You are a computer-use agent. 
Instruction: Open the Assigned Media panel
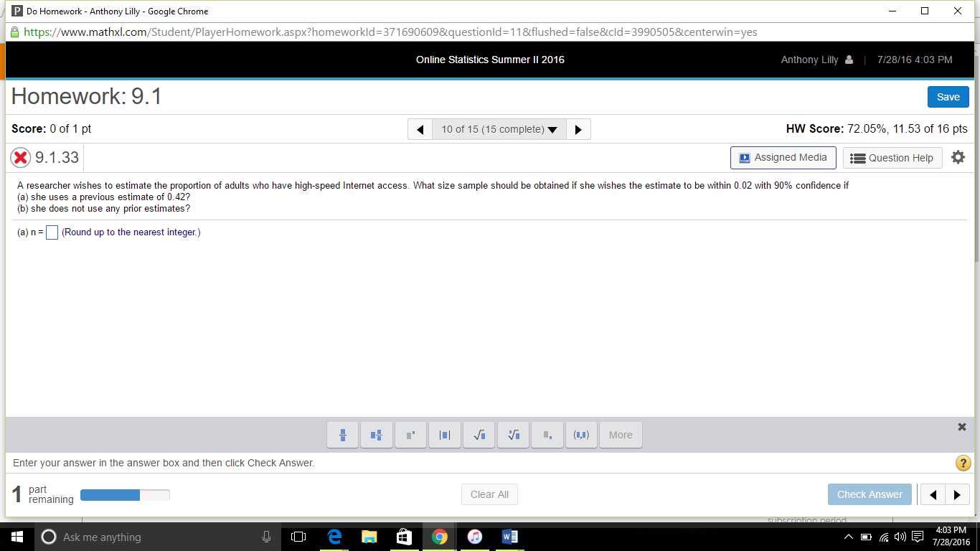click(783, 157)
